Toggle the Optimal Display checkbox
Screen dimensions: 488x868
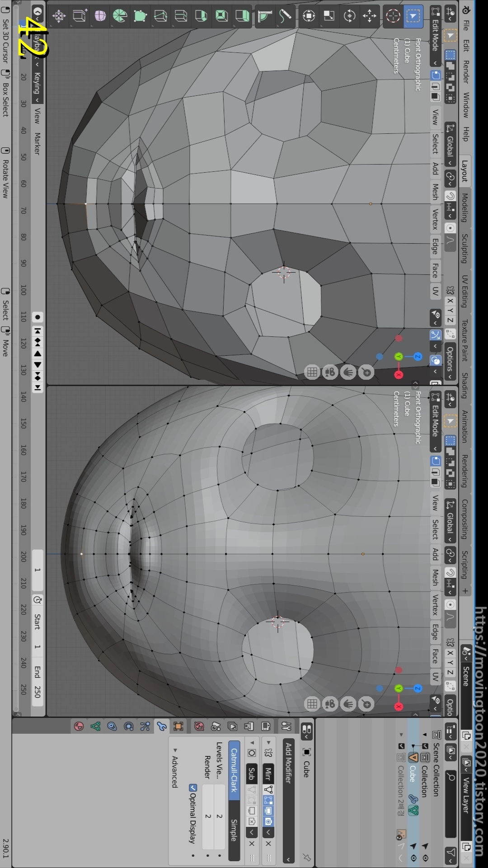[192, 788]
